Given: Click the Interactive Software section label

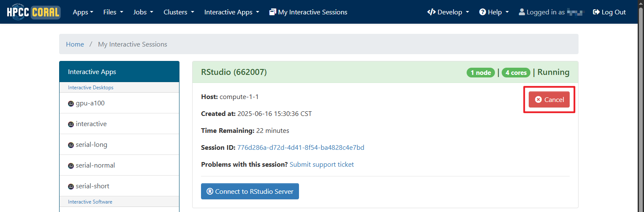Looking at the screenshot, I should [x=90, y=202].
